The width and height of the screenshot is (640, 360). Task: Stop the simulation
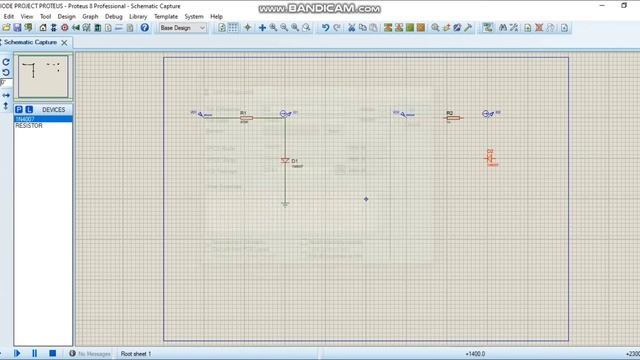click(x=52, y=353)
